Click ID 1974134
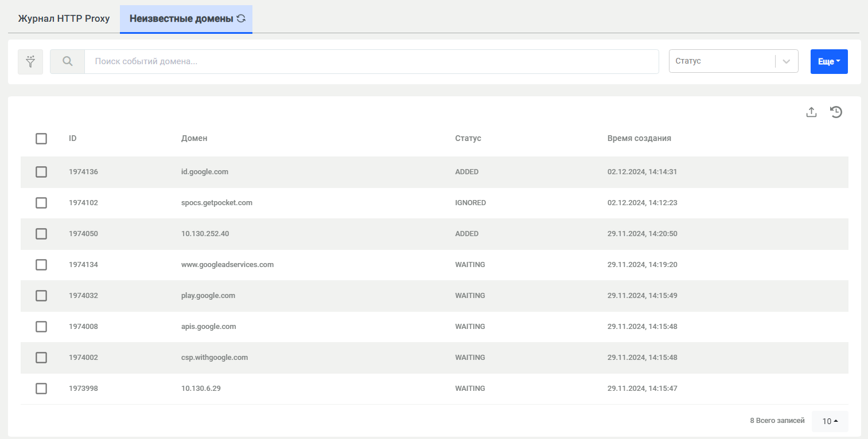This screenshot has height=439, width=868. point(83,265)
